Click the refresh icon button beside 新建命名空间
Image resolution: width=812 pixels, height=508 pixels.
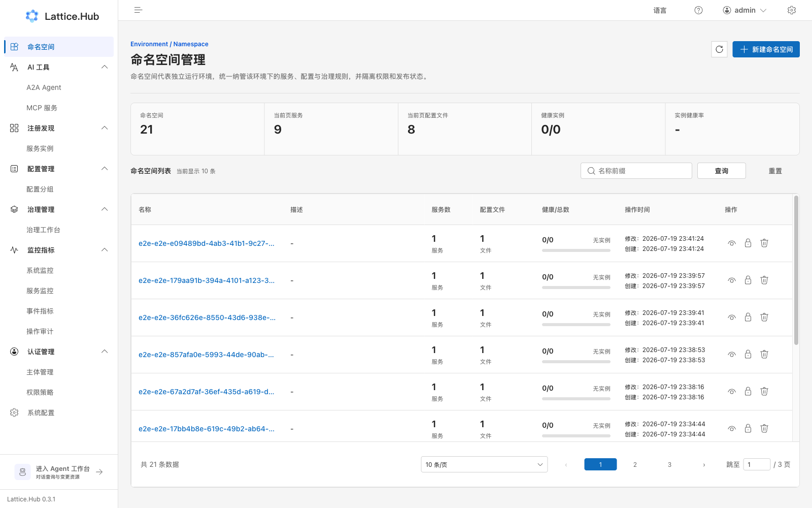pos(719,49)
